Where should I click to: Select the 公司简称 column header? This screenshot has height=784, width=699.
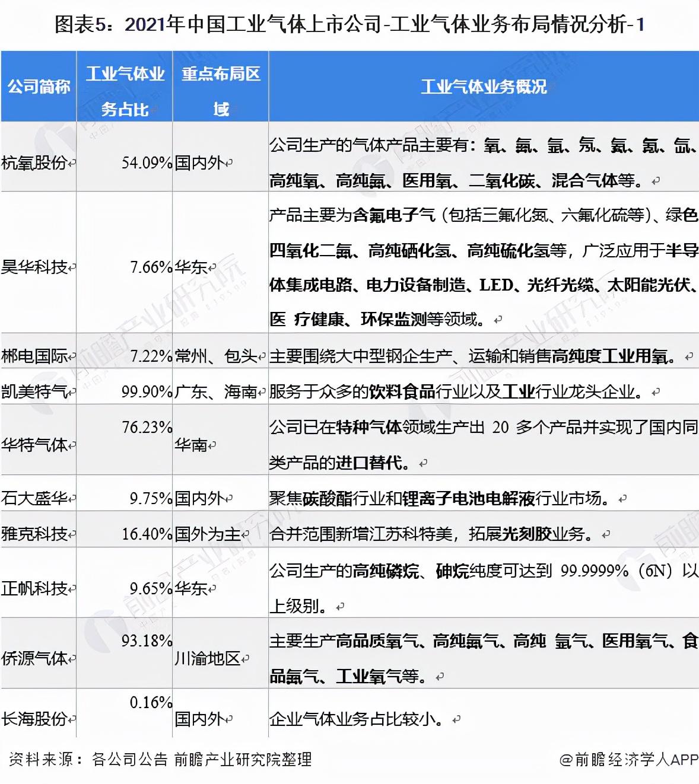pyautogui.click(x=39, y=87)
